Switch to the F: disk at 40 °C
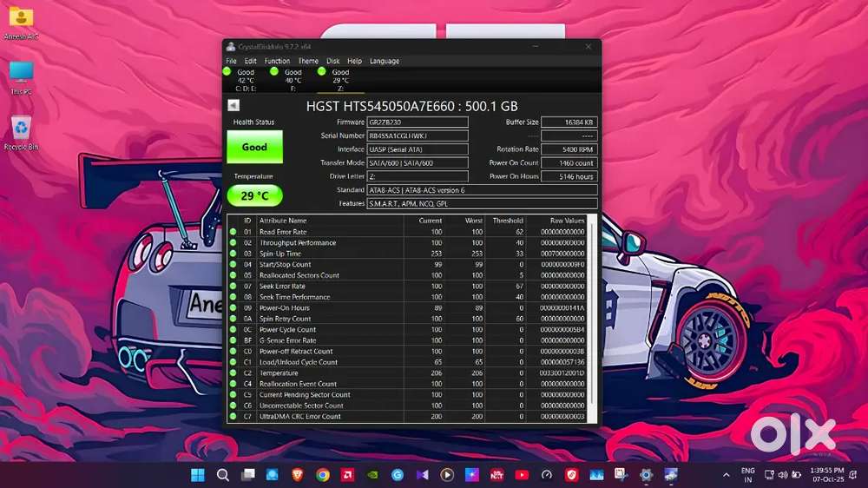 pyautogui.click(x=293, y=80)
